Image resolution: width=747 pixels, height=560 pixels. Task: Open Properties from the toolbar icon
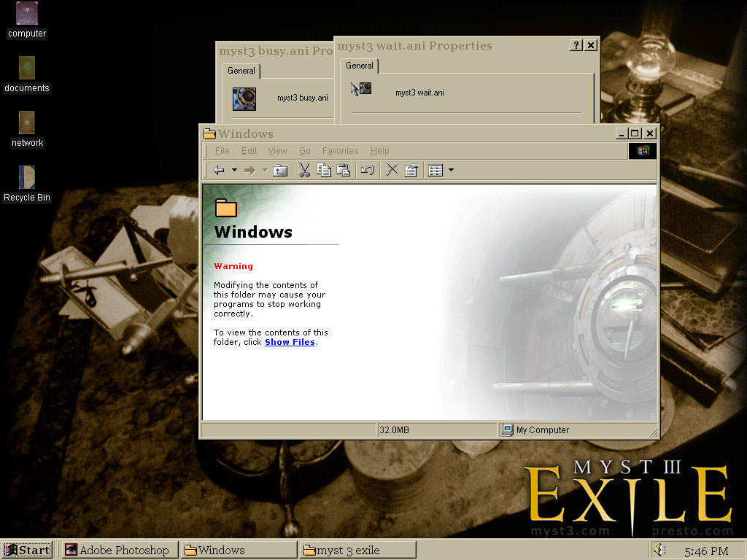click(411, 171)
